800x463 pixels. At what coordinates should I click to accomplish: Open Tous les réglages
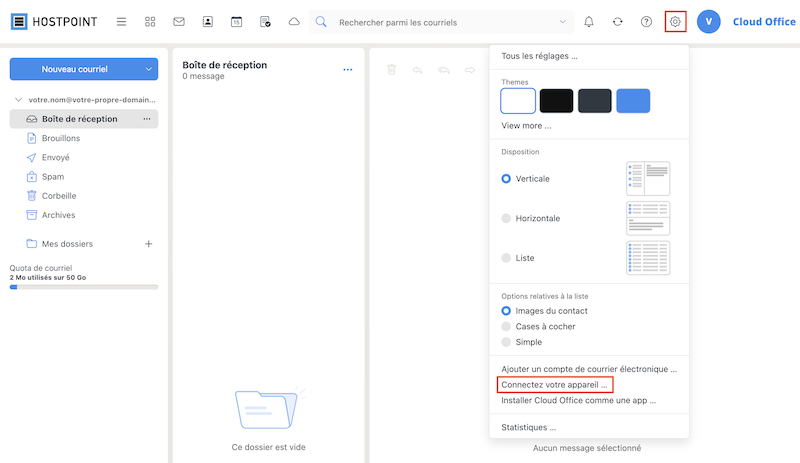[x=539, y=56]
